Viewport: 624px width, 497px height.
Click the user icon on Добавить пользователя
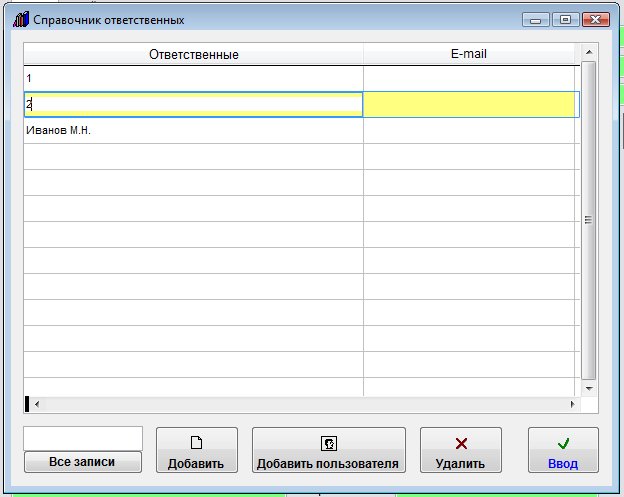[329, 443]
